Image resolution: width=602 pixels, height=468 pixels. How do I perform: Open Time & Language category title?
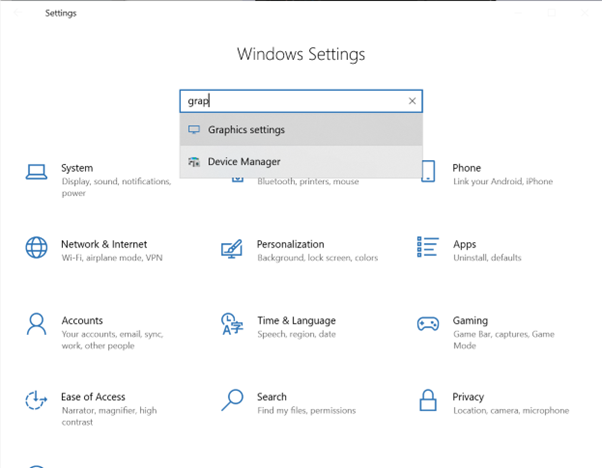pos(296,321)
